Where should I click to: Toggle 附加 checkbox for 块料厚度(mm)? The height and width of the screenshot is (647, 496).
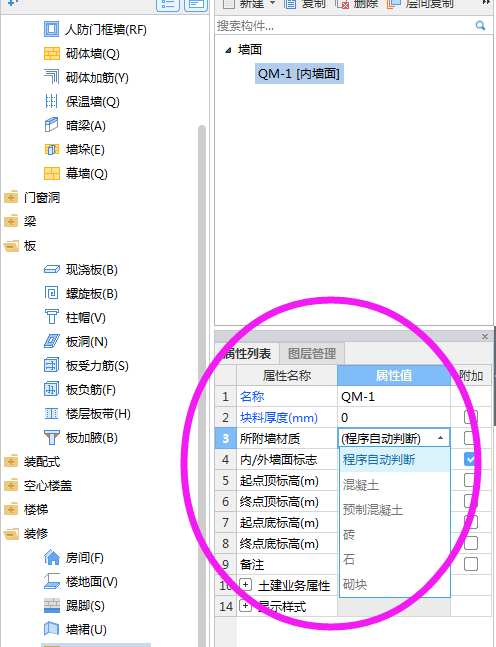pyautogui.click(x=471, y=417)
